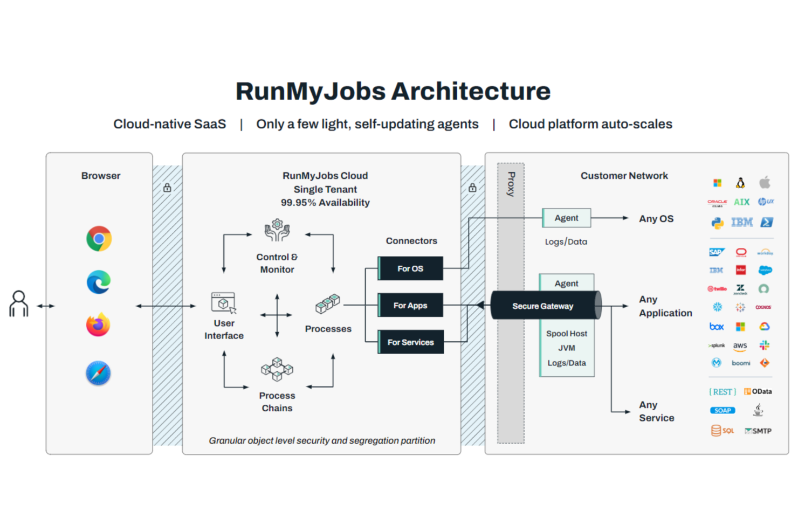The image size is (798, 532).
Task: Click the blue SOAP badge
Action: (x=723, y=410)
